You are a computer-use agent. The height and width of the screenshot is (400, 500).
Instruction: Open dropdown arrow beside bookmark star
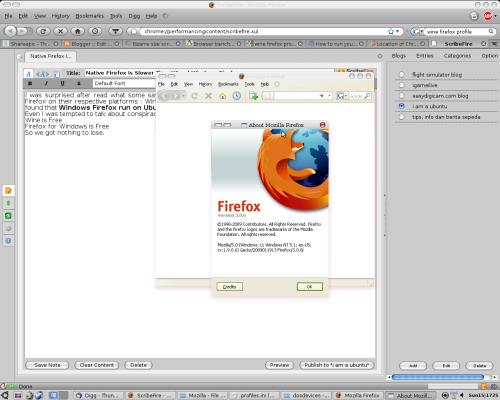(397, 31)
